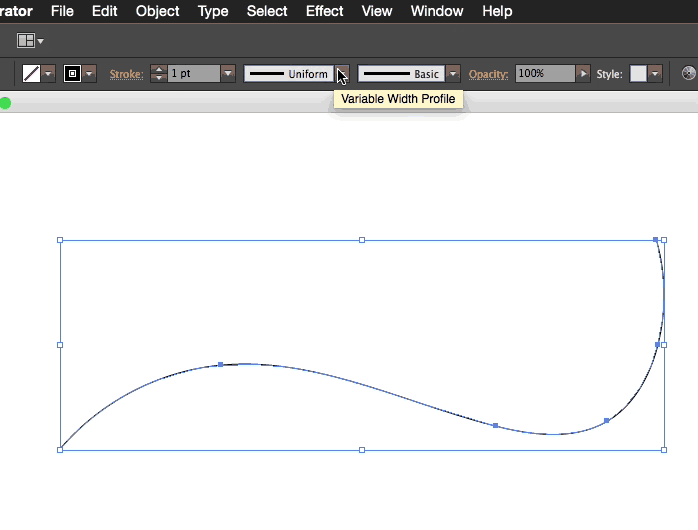
Task: Expand the arrange documents dropdown arrow
Action: 41,41
